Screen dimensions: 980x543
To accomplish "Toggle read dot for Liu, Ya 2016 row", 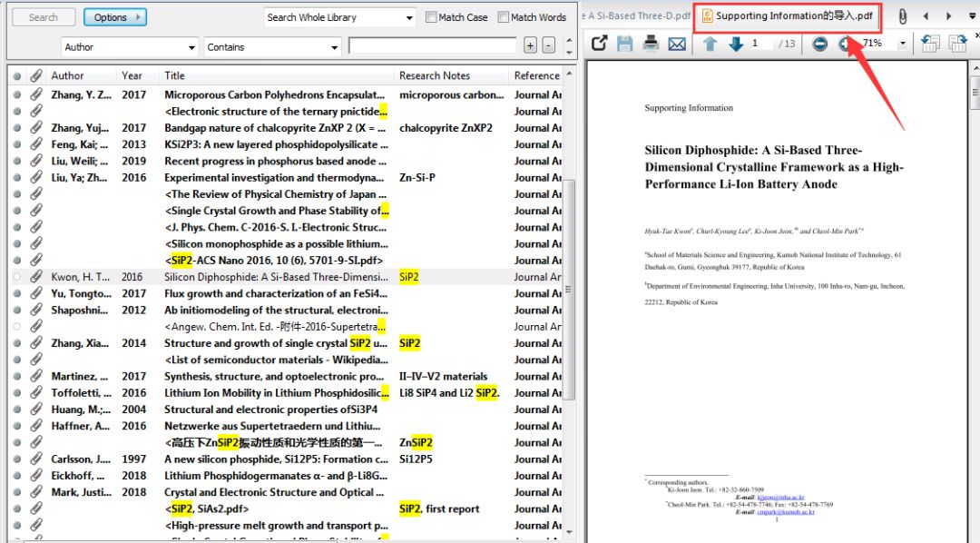I will point(17,178).
